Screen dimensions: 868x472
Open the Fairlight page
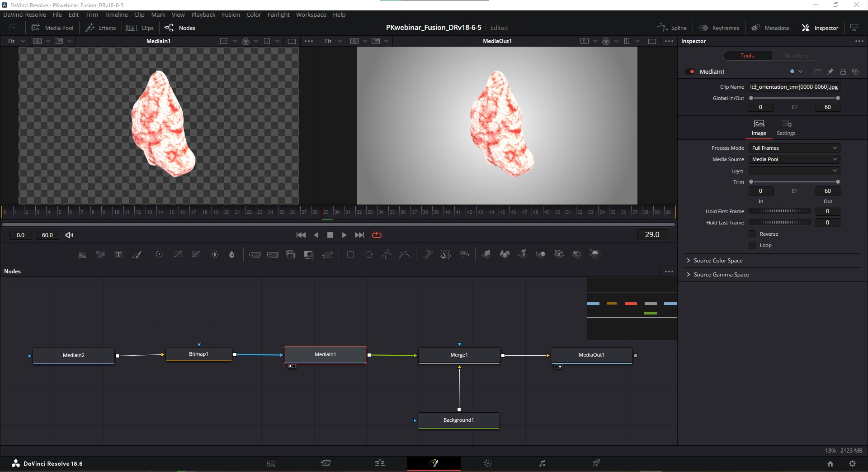pyautogui.click(x=542, y=463)
